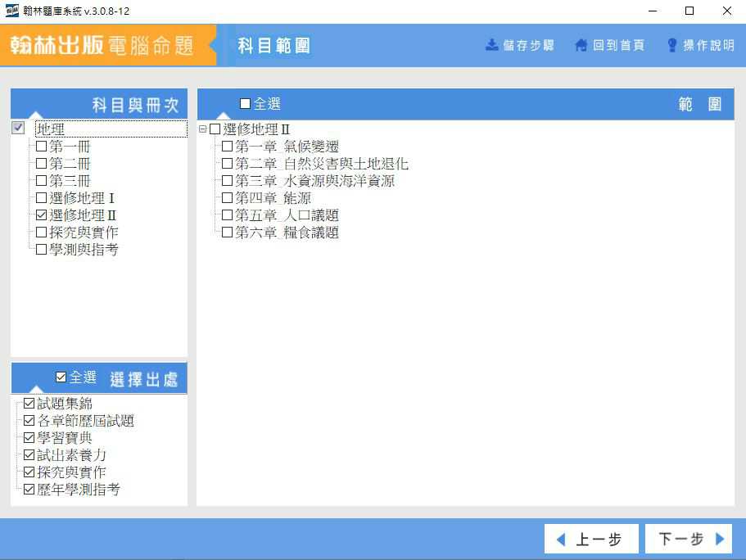Click left arrow icon on 上一步
The height and width of the screenshot is (560, 746).
[x=561, y=539]
